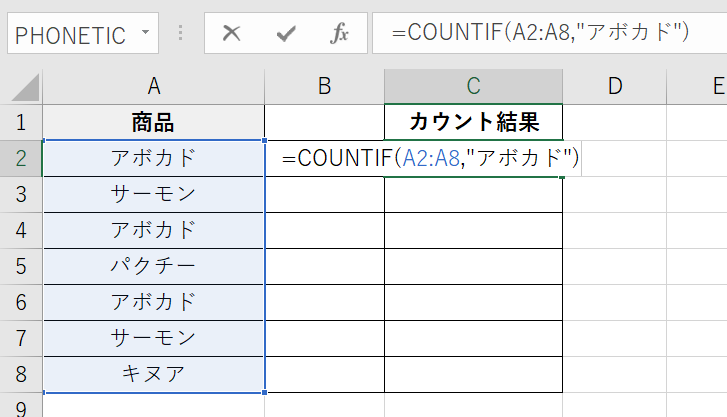Select row 1 header
The height and width of the screenshot is (417, 727).
(x=21, y=123)
